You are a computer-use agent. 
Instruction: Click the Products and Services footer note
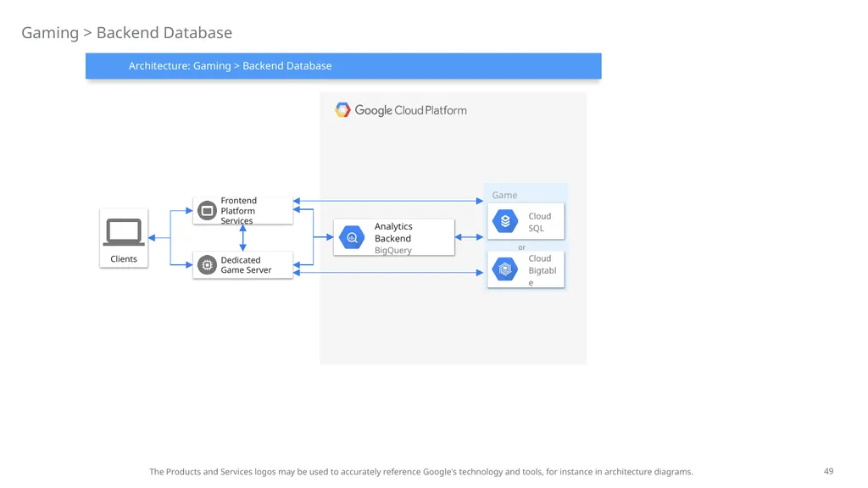click(x=421, y=472)
